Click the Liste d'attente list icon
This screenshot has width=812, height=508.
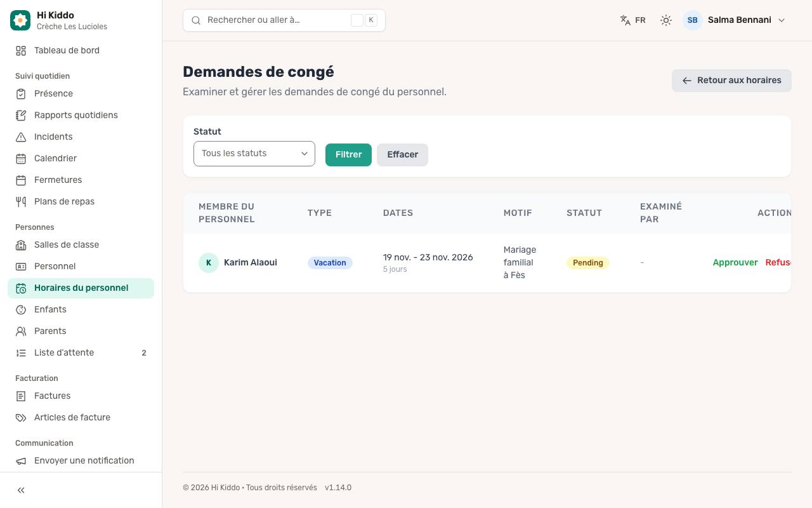[21, 353]
